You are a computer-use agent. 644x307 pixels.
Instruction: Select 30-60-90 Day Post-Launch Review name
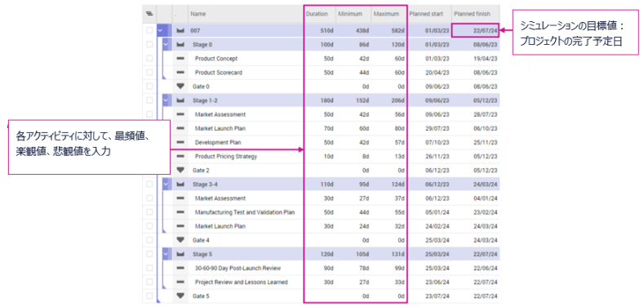pyautogui.click(x=238, y=268)
